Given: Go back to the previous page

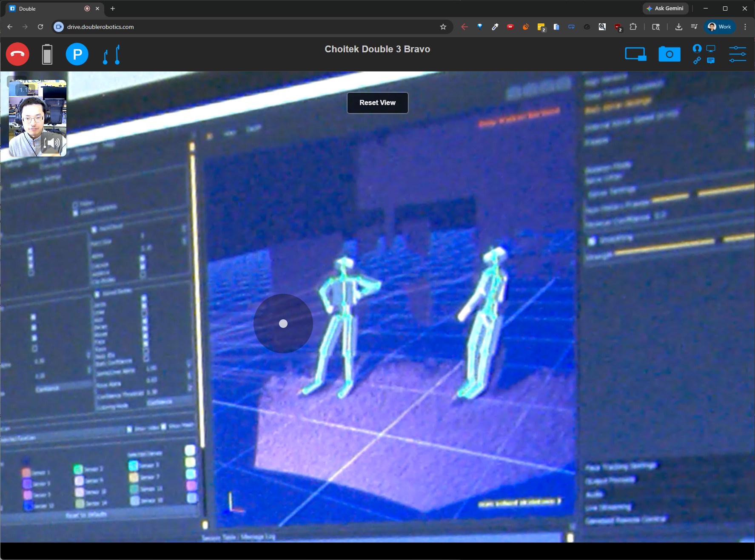Looking at the screenshot, I should pos(10,27).
